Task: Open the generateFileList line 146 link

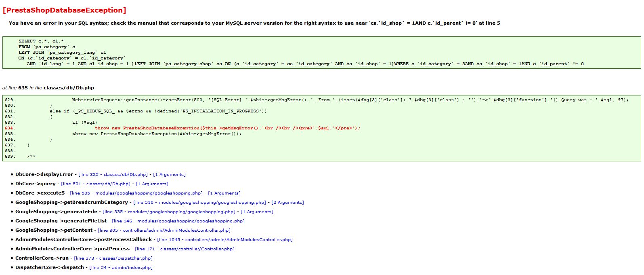Action: (178, 221)
